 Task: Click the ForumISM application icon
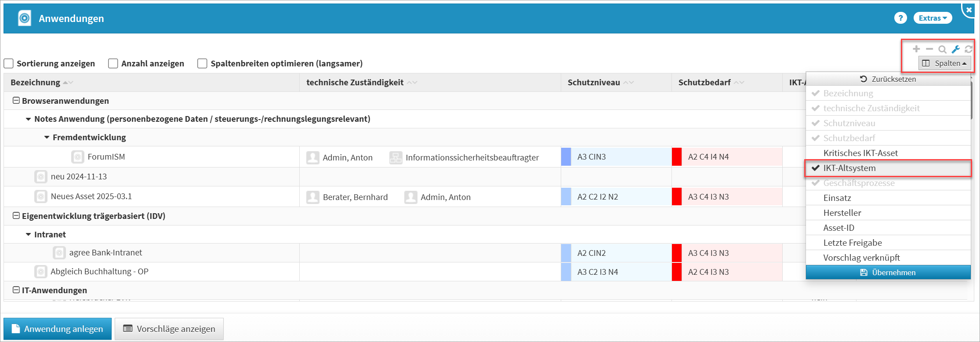(x=78, y=157)
